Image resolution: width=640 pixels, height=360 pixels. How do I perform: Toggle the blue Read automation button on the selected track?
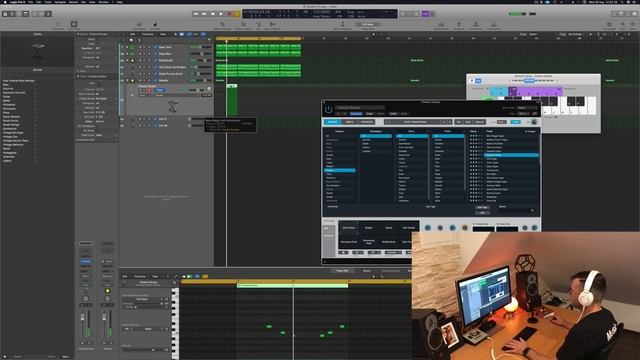pyautogui.click(x=160, y=90)
